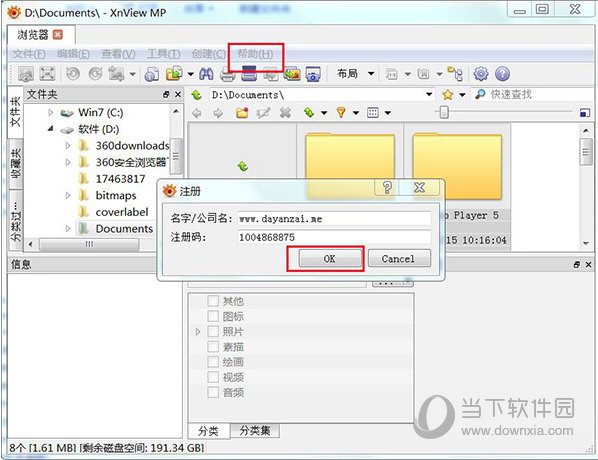Open the 查看(V) menu
This screenshot has height=460, width=598.
pos(118,54)
